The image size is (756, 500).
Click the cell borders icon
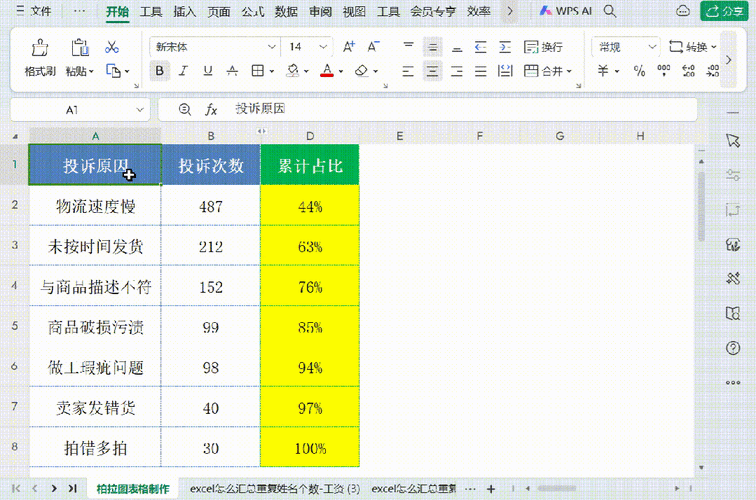(258, 71)
